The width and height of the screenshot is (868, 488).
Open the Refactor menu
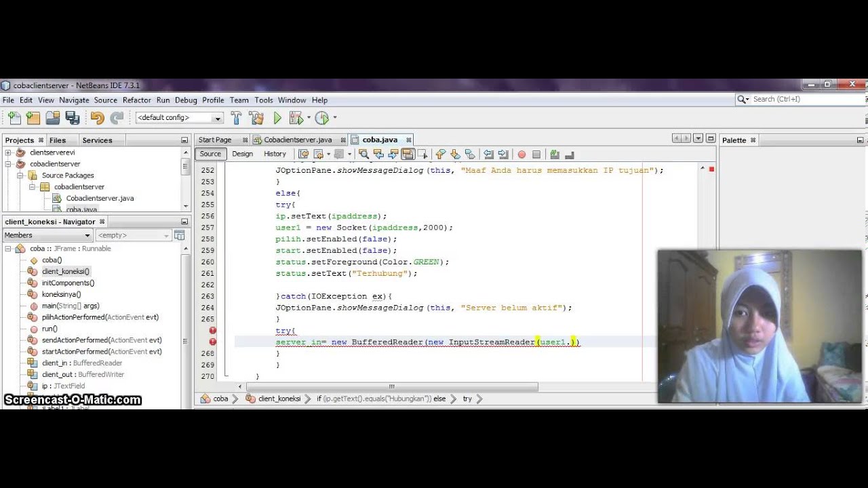point(136,100)
